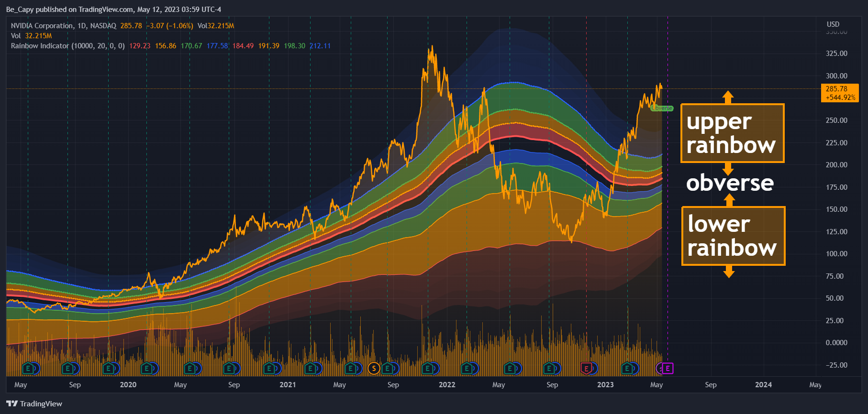Screen dimensions: 868x414
Task: Click the −25.00 price axis label
Action: tap(836, 365)
